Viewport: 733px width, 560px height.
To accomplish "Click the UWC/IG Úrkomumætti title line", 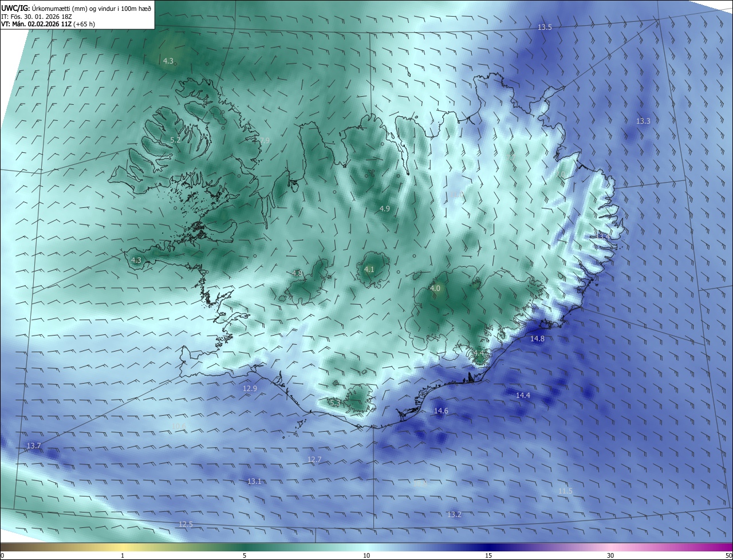I will (76, 7).
